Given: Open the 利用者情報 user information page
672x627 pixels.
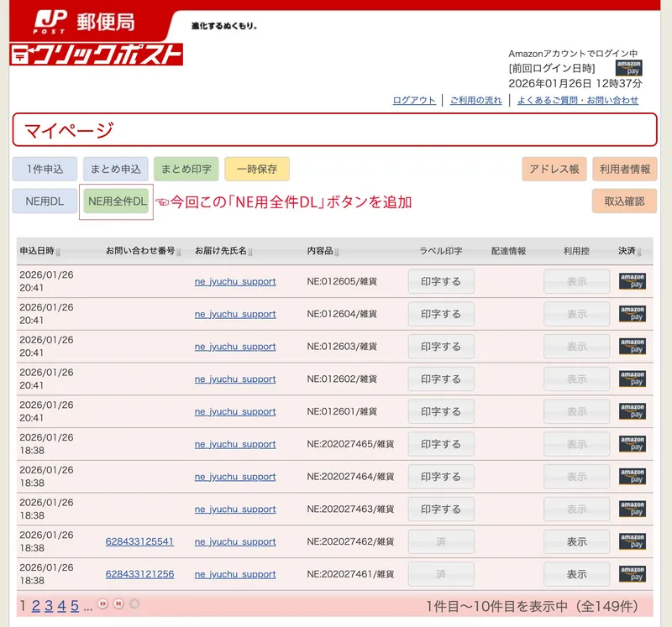Looking at the screenshot, I should [625, 170].
